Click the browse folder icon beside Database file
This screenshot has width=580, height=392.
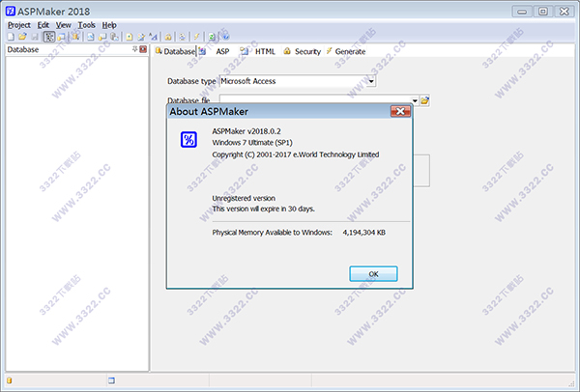click(x=425, y=100)
